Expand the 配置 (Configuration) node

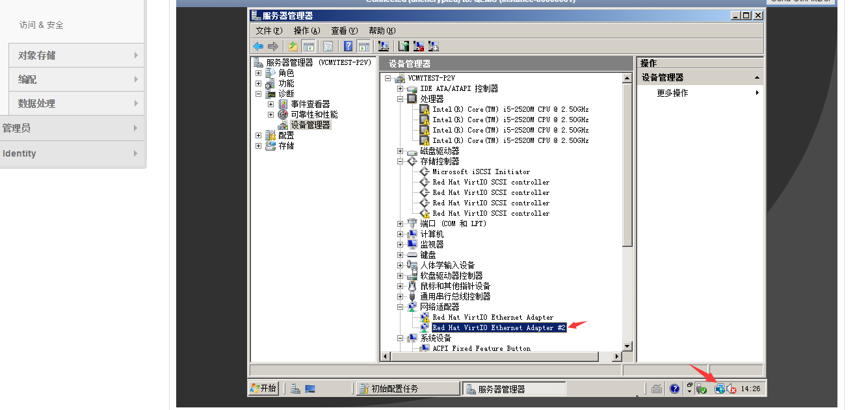coord(259,135)
